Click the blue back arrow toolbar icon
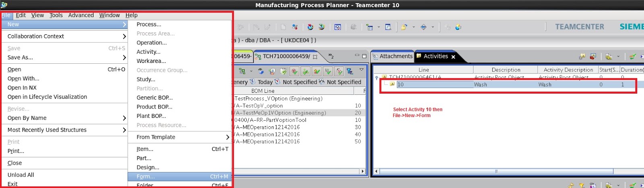 423,27
